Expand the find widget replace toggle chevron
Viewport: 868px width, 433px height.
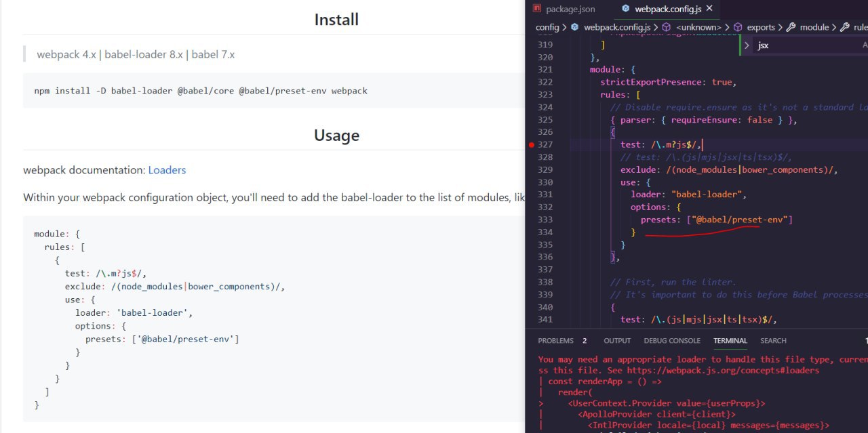(747, 45)
